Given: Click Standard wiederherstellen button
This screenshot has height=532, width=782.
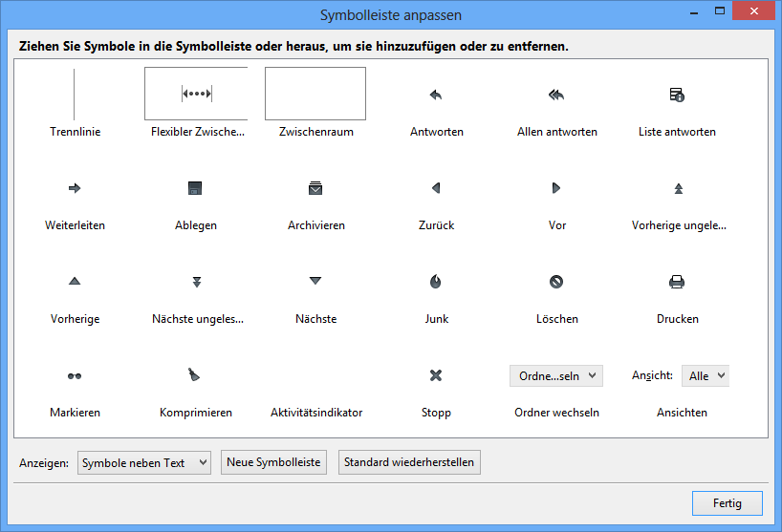Looking at the screenshot, I should tap(409, 462).
